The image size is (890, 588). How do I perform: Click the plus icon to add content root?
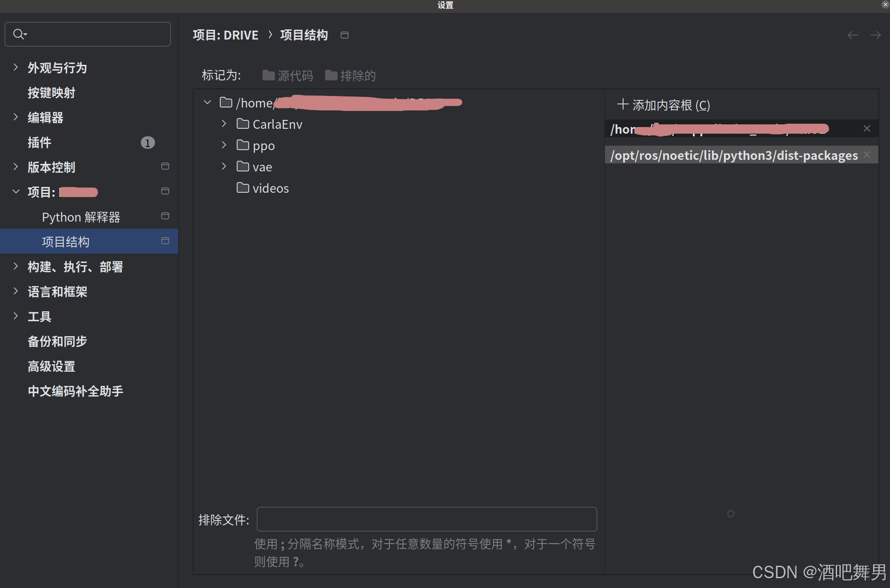point(623,105)
